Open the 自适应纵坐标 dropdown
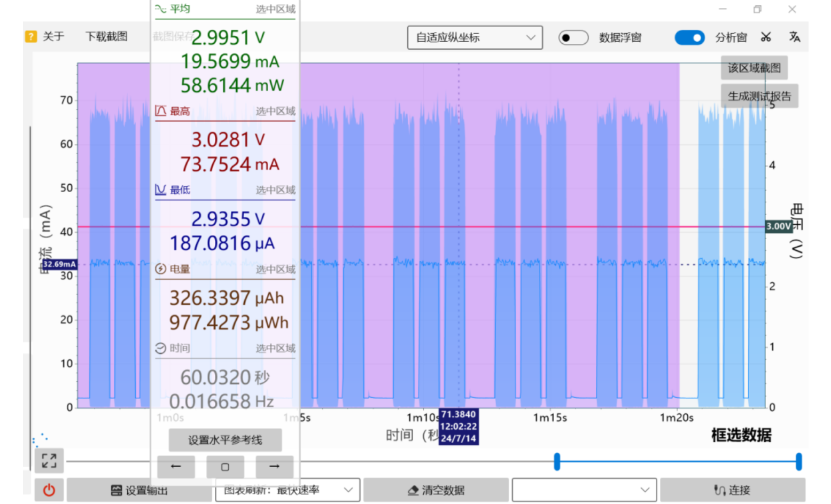 tap(475, 37)
